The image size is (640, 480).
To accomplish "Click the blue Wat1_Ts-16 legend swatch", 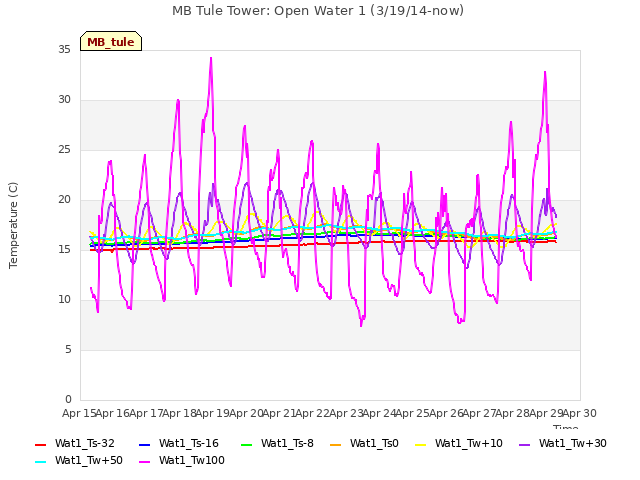I will (x=144, y=445).
